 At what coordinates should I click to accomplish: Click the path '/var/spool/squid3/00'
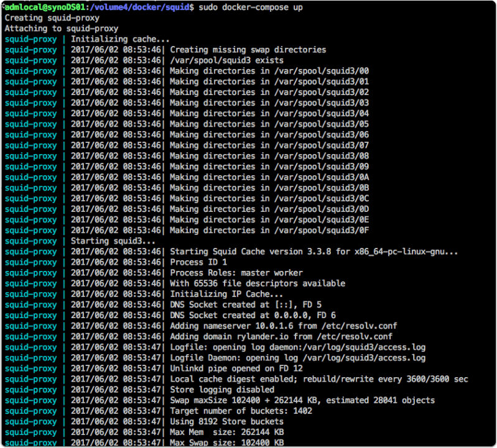pyautogui.click(x=322, y=71)
